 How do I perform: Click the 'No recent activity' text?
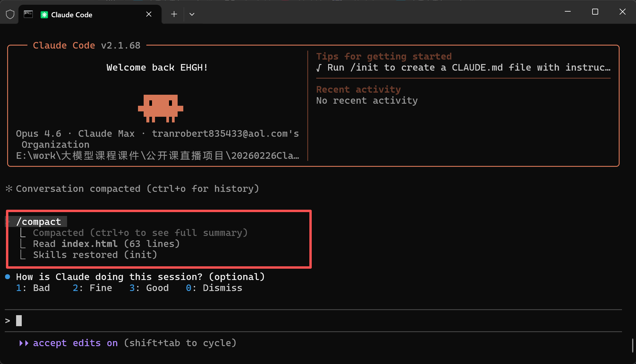pyautogui.click(x=367, y=101)
